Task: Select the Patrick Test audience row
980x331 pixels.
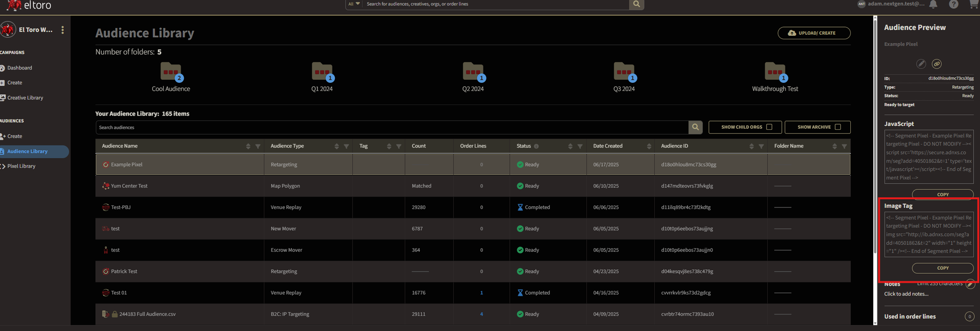Action: click(473, 271)
